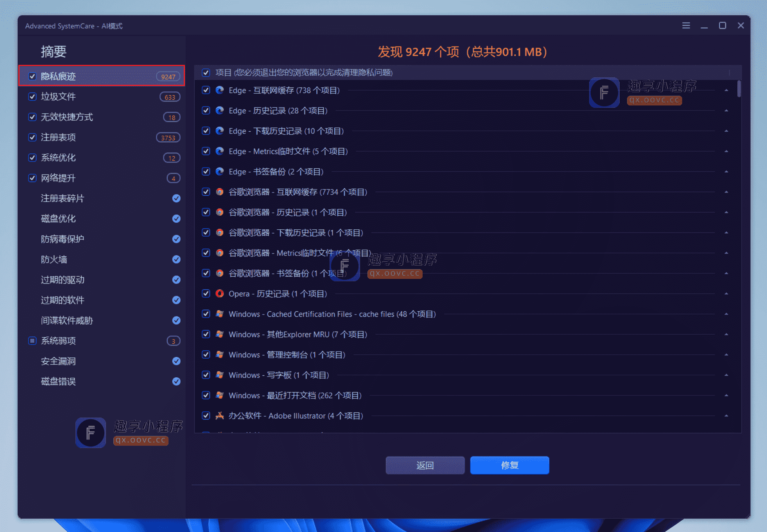This screenshot has height=532, width=767.
Task: Expand the Edge 互联网缓存 row arrow
Action: click(x=726, y=90)
